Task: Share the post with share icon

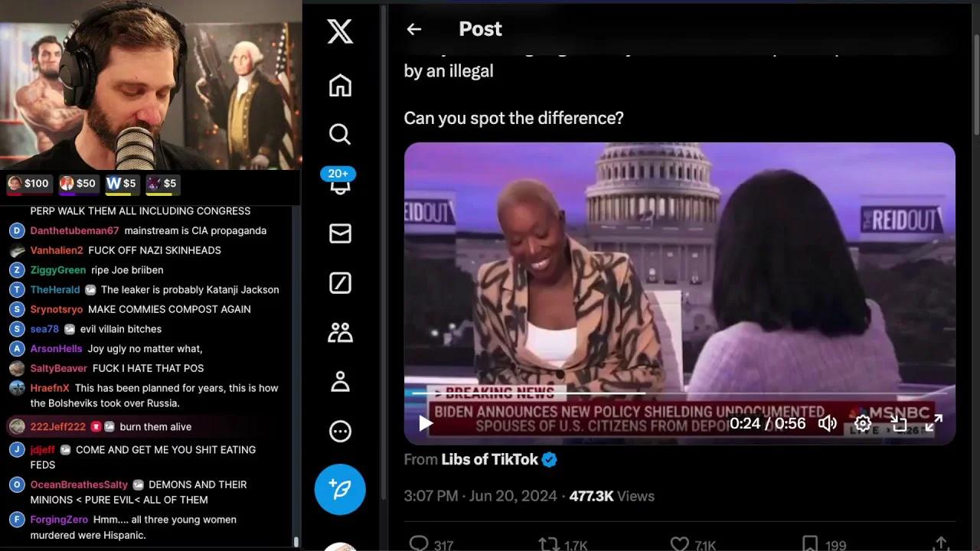Action: pyautogui.click(x=942, y=544)
